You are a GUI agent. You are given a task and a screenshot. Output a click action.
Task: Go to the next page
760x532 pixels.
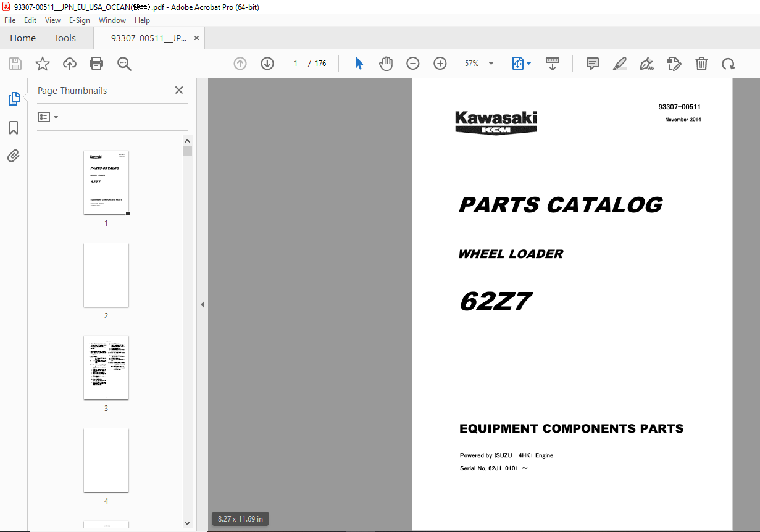coord(267,64)
